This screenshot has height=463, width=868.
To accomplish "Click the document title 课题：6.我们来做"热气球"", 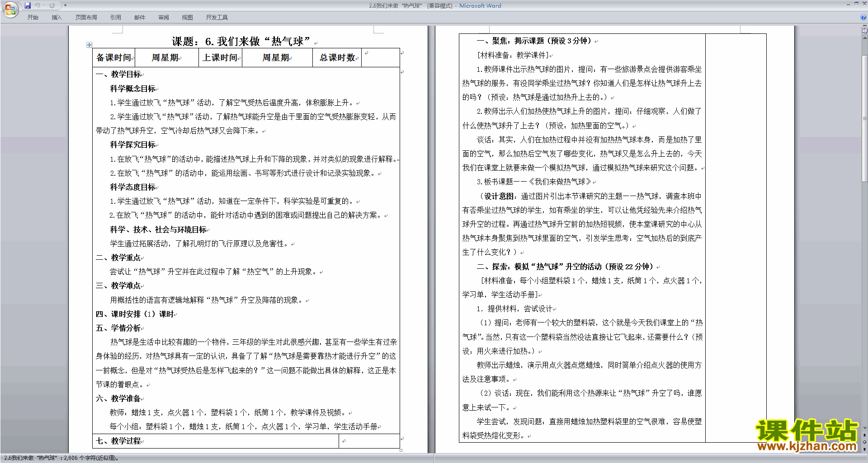I will click(x=241, y=42).
